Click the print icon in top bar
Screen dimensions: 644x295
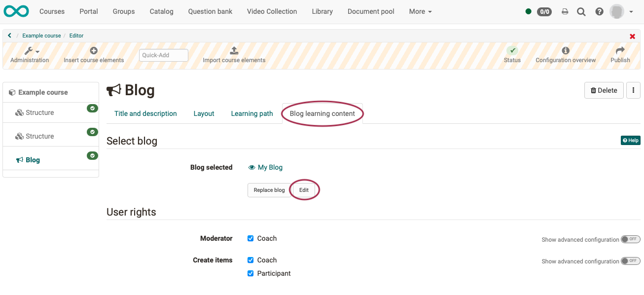(x=565, y=12)
